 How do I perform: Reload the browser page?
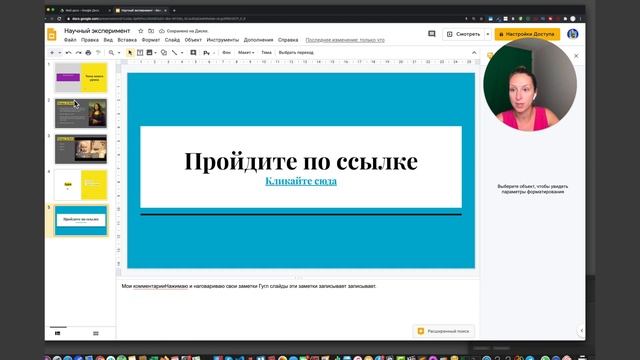click(59, 19)
